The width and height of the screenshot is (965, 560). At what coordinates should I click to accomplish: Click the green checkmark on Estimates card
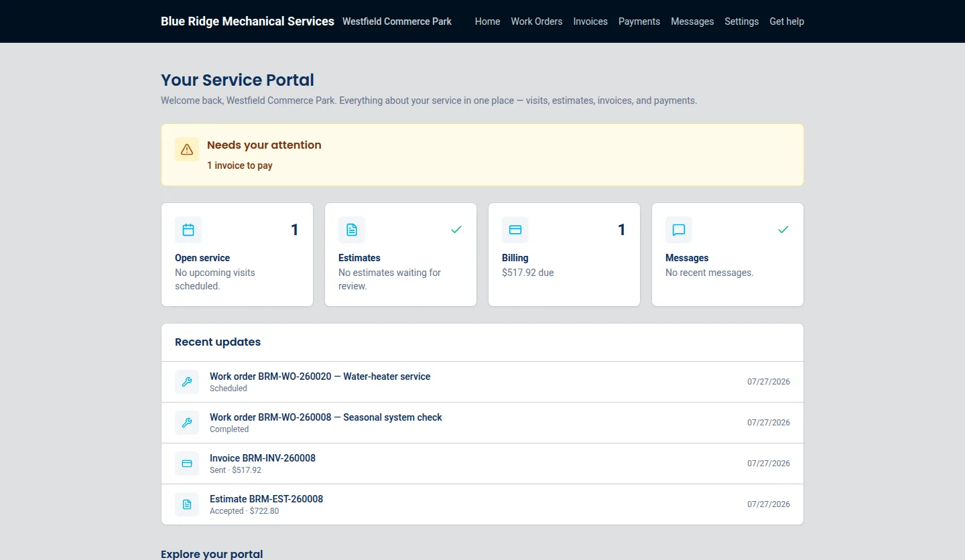(456, 230)
